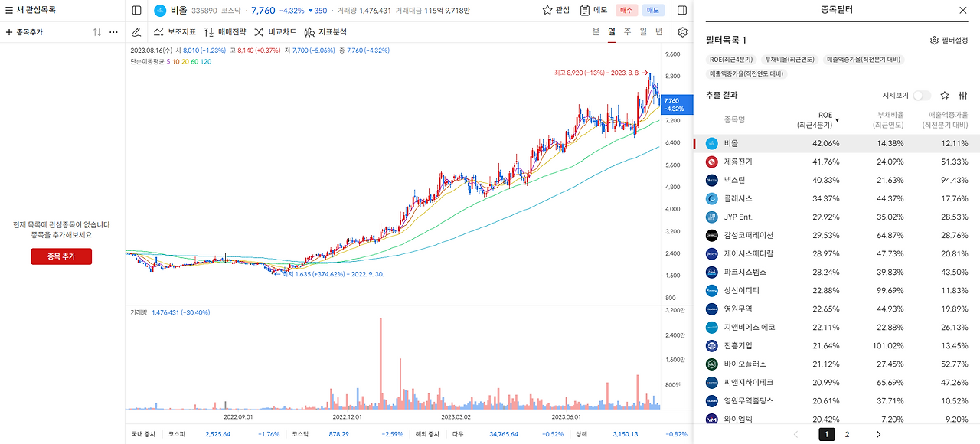Toggle the 시세보기 switch

(922, 96)
